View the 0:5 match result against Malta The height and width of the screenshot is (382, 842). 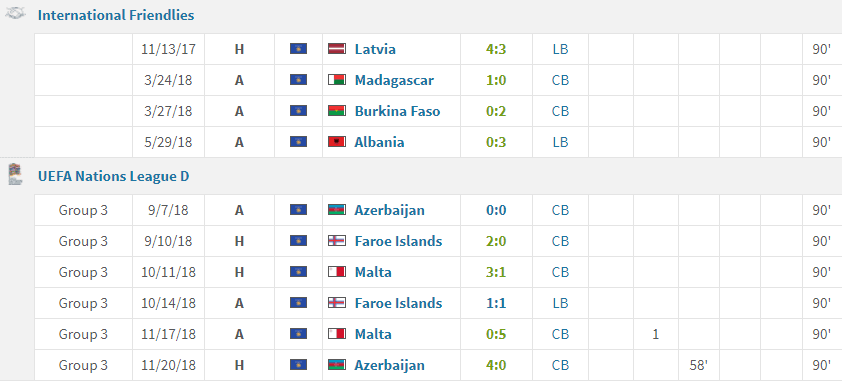click(496, 334)
